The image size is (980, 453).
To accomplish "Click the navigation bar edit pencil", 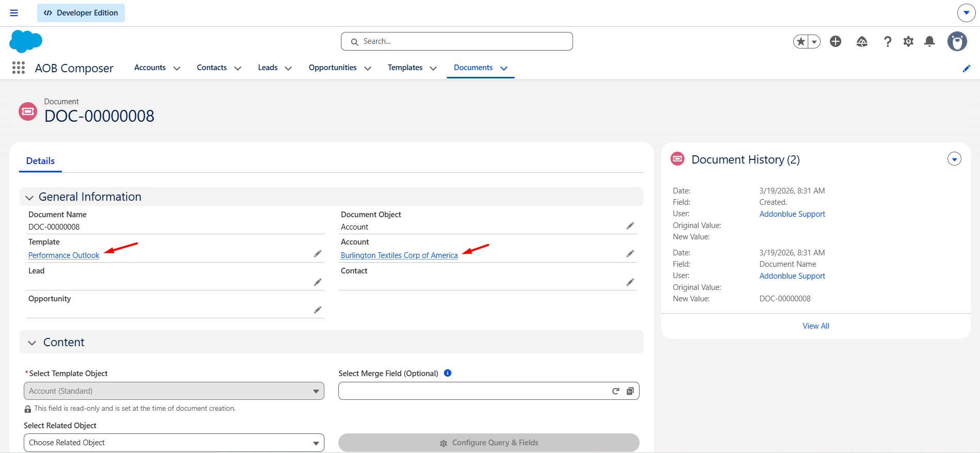I will 967,68.
